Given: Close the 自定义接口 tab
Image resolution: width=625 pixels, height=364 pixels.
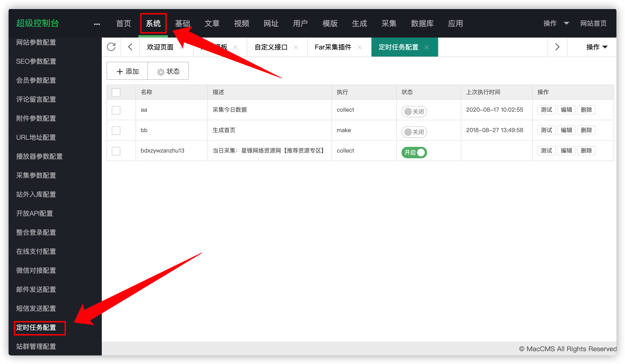Looking at the screenshot, I should tap(296, 47).
